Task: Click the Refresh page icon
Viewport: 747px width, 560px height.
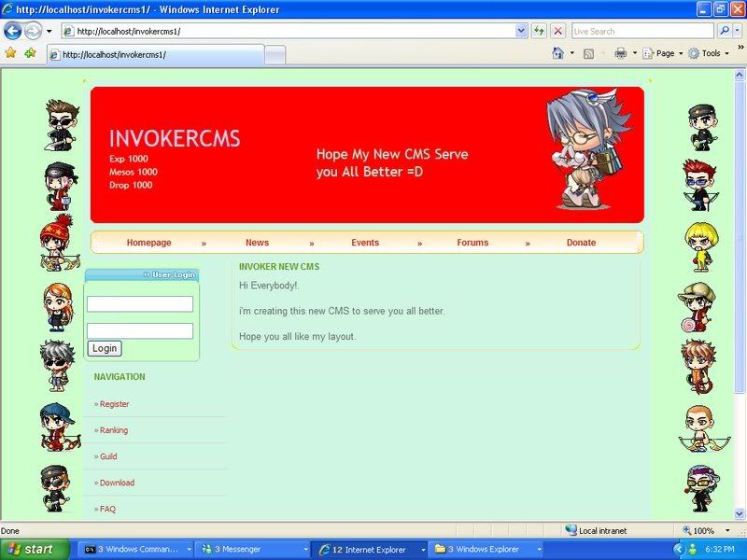Action: (539, 32)
